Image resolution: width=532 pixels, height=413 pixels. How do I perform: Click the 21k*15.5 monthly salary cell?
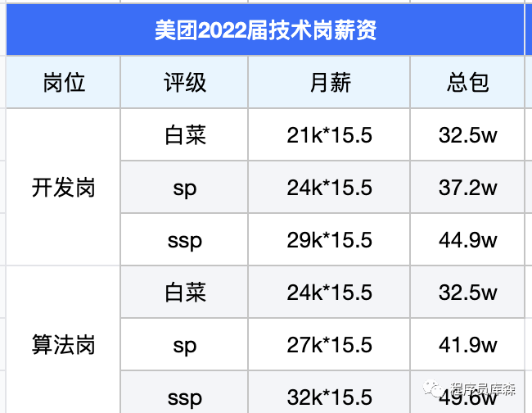click(330, 135)
